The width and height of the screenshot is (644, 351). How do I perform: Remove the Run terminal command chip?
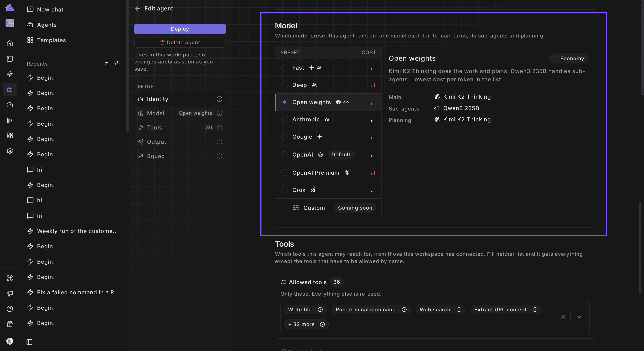(x=404, y=310)
